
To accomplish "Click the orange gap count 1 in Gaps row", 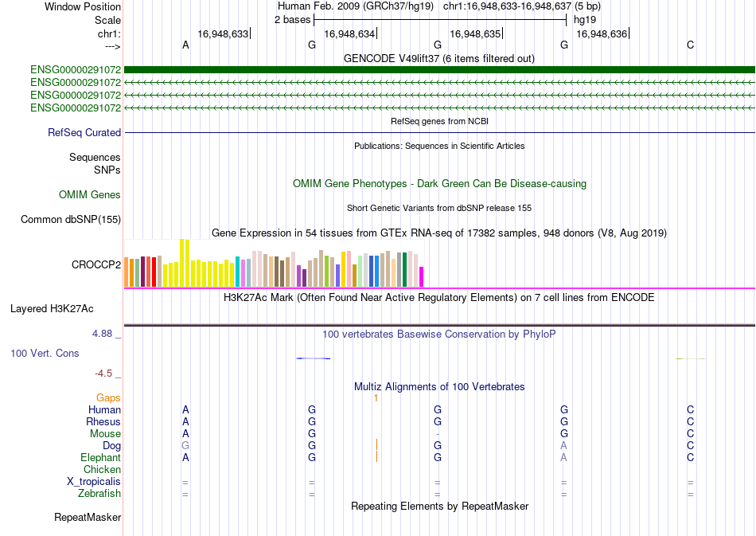I will click(x=376, y=398).
